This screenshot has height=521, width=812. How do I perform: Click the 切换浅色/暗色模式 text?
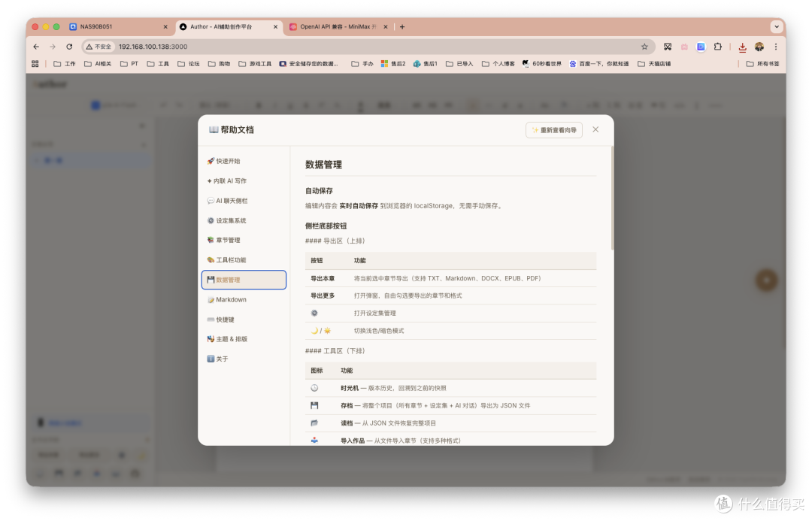(378, 331)
